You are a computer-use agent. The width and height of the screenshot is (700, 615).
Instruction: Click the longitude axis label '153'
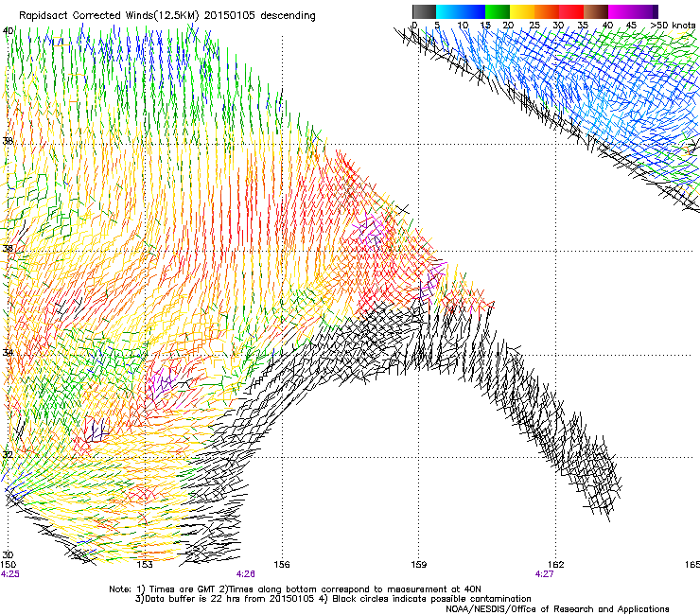(145, 565)
